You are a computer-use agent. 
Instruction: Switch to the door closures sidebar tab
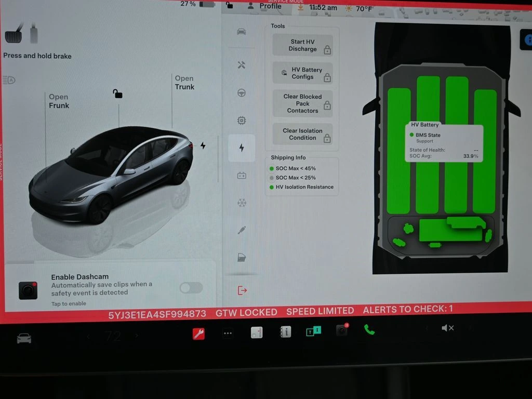coord(242,258)
